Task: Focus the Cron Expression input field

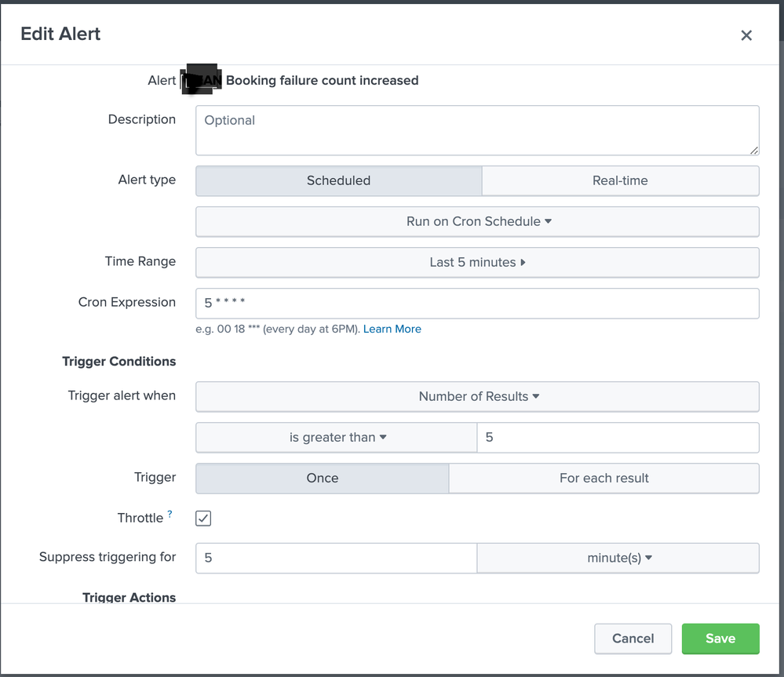Action: (477, 304)
